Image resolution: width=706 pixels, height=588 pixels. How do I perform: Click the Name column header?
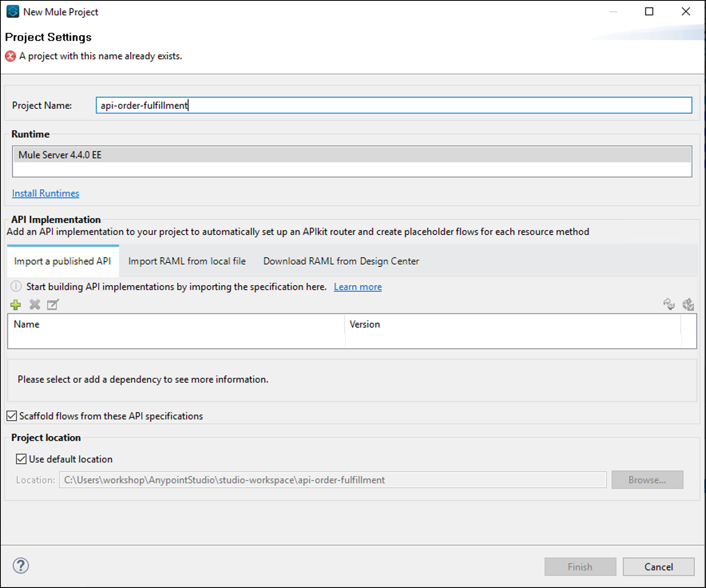176,324
